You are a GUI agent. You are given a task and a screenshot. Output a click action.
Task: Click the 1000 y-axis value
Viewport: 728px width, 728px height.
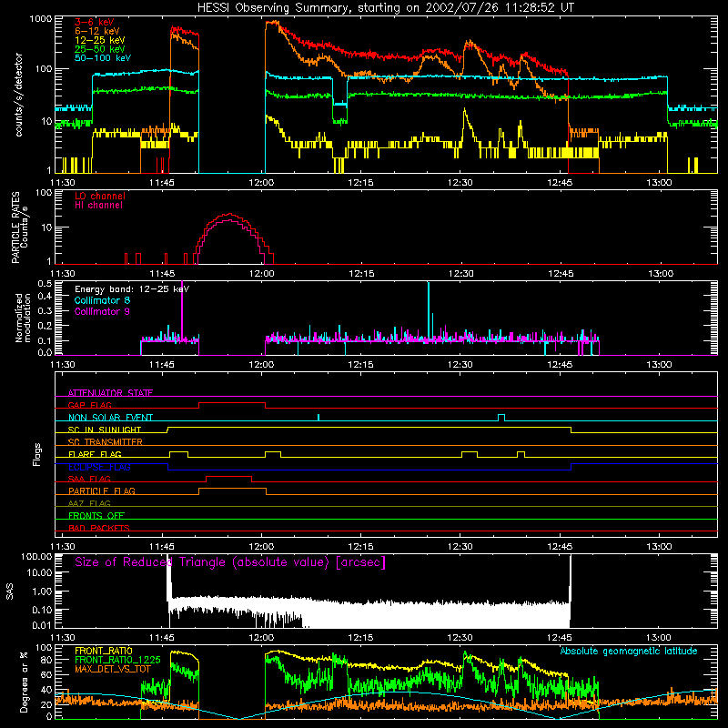pos(40,19)
